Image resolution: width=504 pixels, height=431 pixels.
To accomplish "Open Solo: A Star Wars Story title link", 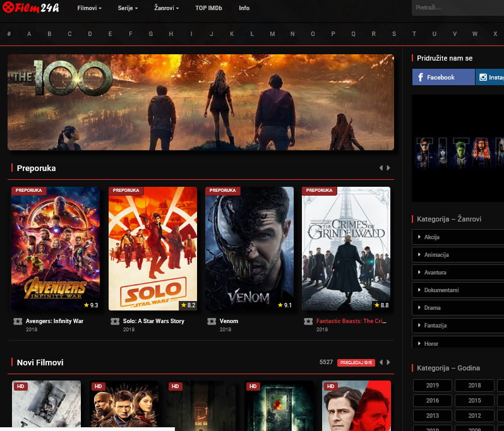I will click(x=153, y=321).
